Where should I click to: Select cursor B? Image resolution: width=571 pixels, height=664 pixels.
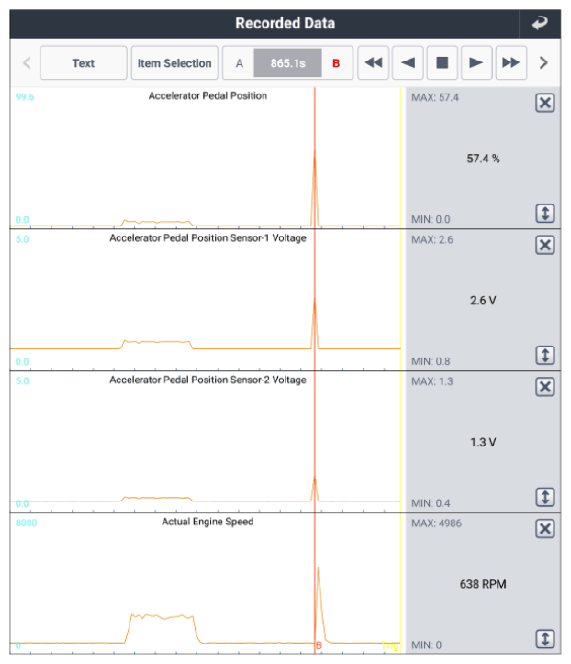pos(336,63)
